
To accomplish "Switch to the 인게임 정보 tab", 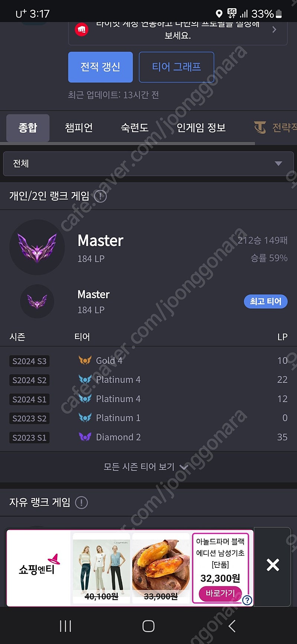I will click(201, 128).
